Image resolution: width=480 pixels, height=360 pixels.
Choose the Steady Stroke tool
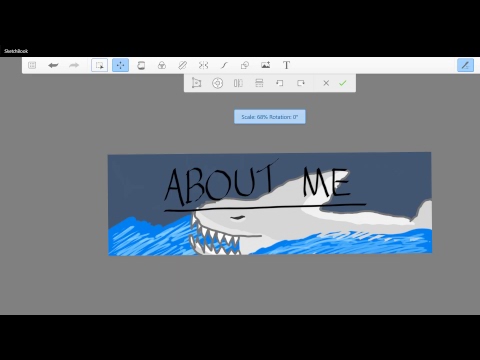click(224, 65)
